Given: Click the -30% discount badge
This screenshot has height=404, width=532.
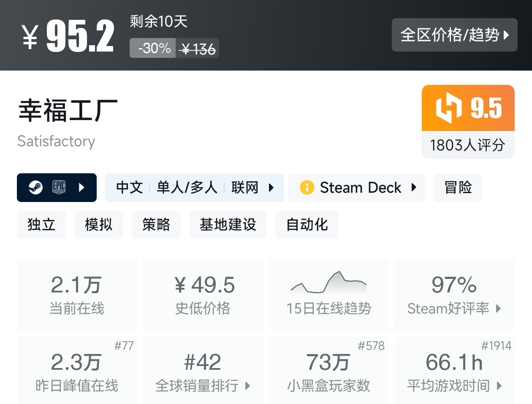Looking at the screenshot, I should [153, 48].
